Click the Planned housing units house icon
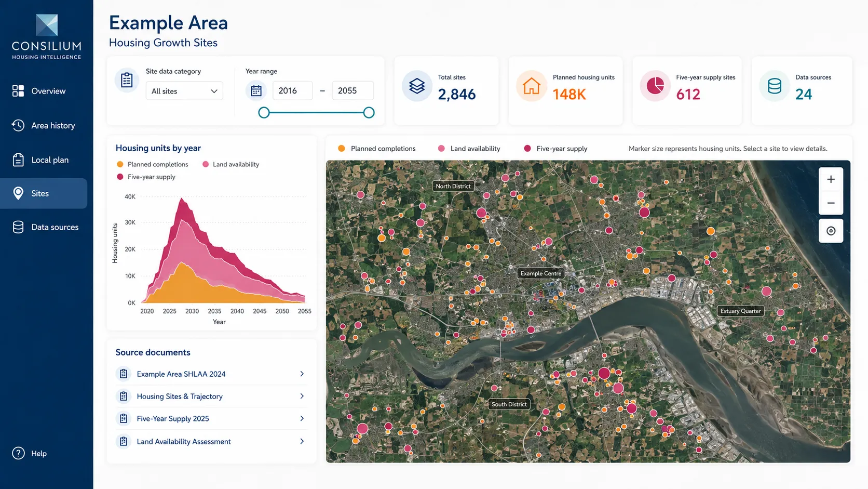This screenshot has width=868, height=489. (x=531, y=86)
